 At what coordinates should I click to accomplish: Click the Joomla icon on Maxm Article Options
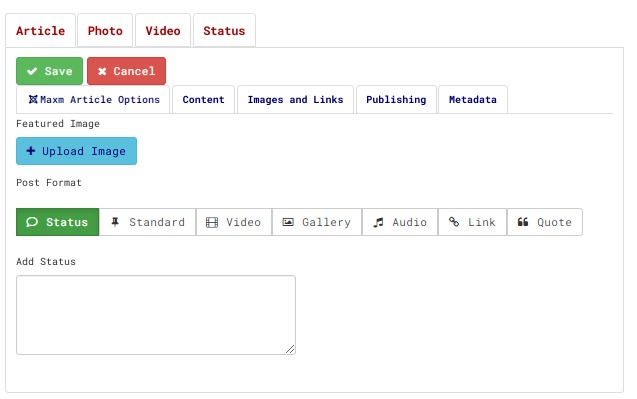33,99
